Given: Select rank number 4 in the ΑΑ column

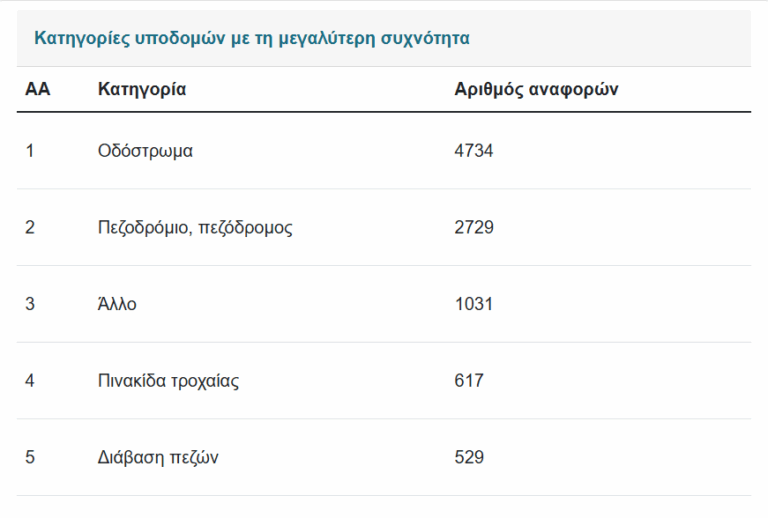Looking at the screenshot, I should [30, 381].
